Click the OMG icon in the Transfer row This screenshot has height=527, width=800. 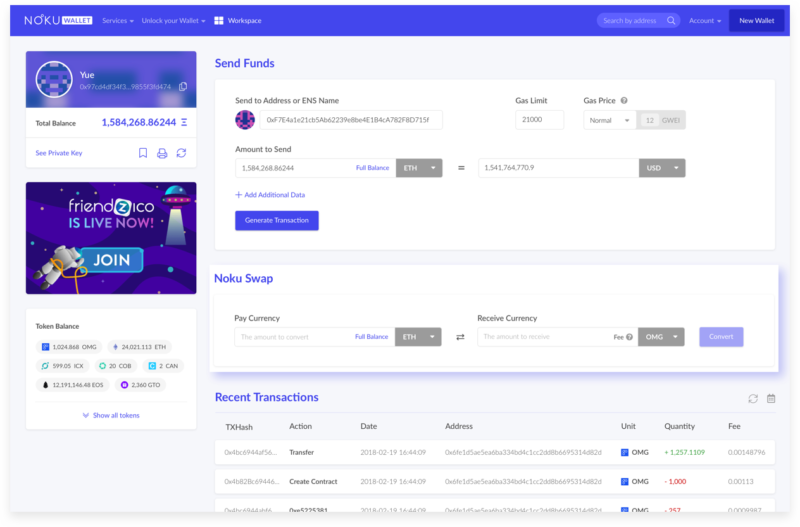tap(624, 453)
